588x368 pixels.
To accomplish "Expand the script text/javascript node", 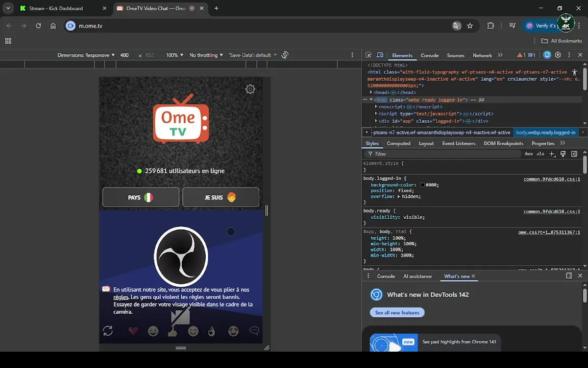I will [376, 114].
